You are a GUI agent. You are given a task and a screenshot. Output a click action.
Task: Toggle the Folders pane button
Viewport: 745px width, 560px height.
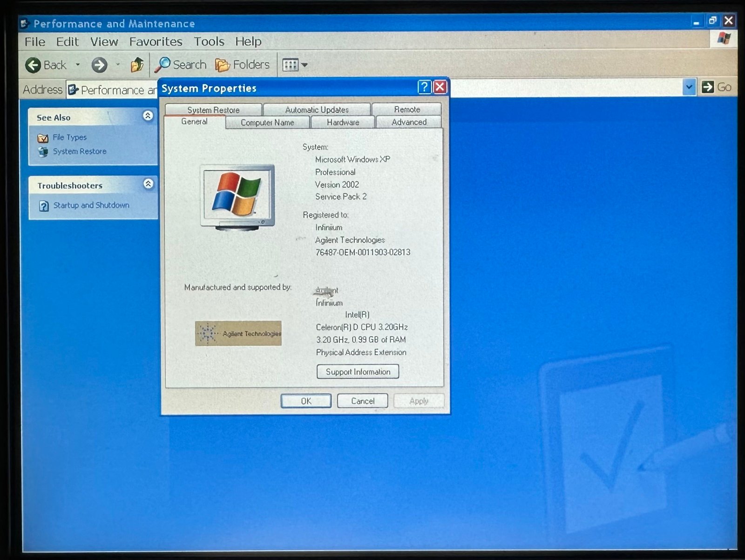pos(243,65)
